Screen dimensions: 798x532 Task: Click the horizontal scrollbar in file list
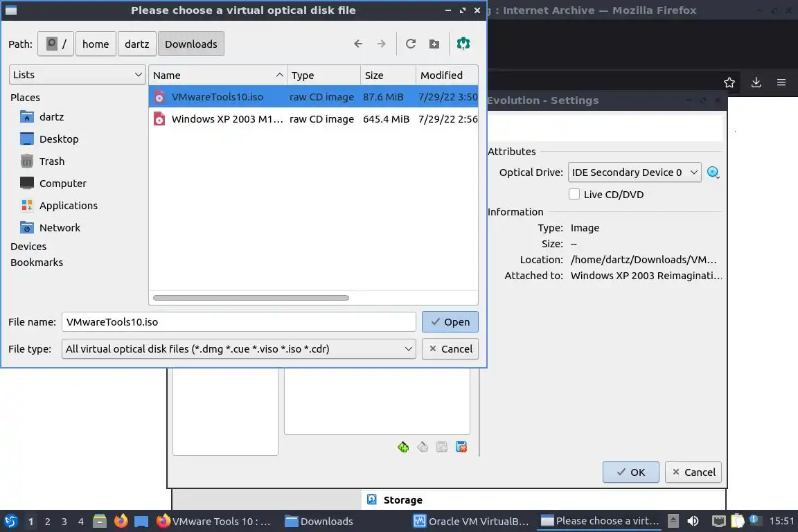(251, 298)
